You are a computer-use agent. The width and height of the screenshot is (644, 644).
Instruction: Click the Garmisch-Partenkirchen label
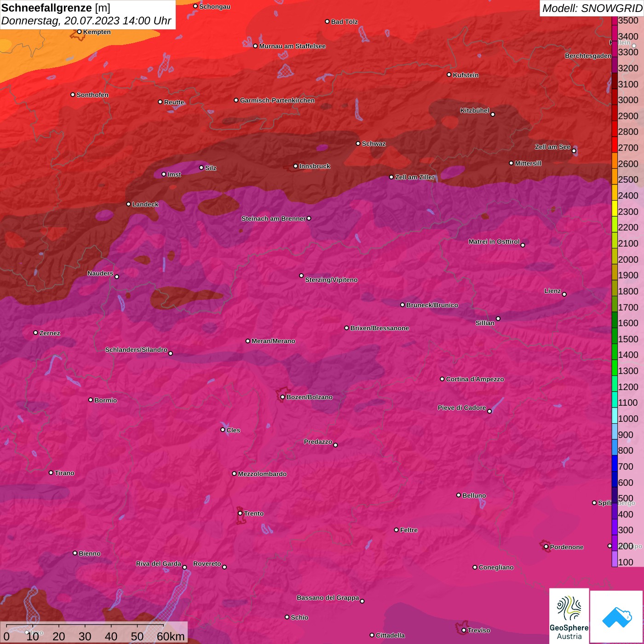click(277, 100)
